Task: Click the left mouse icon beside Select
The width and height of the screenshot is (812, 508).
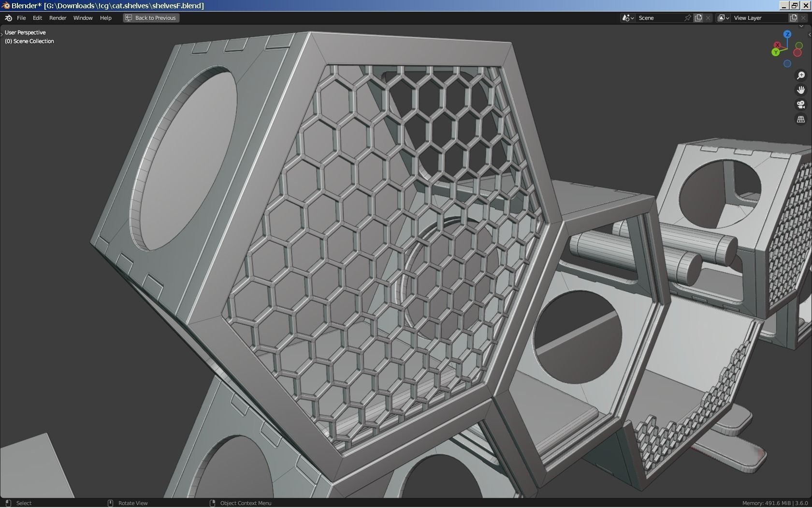Action: tap(8, 503)
